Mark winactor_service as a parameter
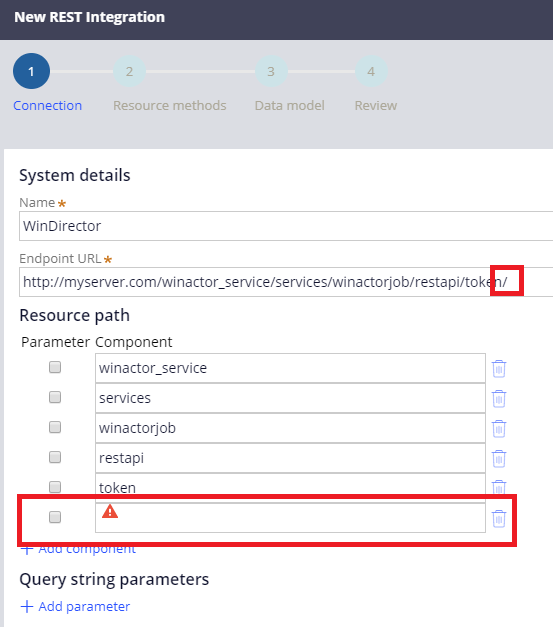This screenshot has height=627, width=553. tap(55, 367)
